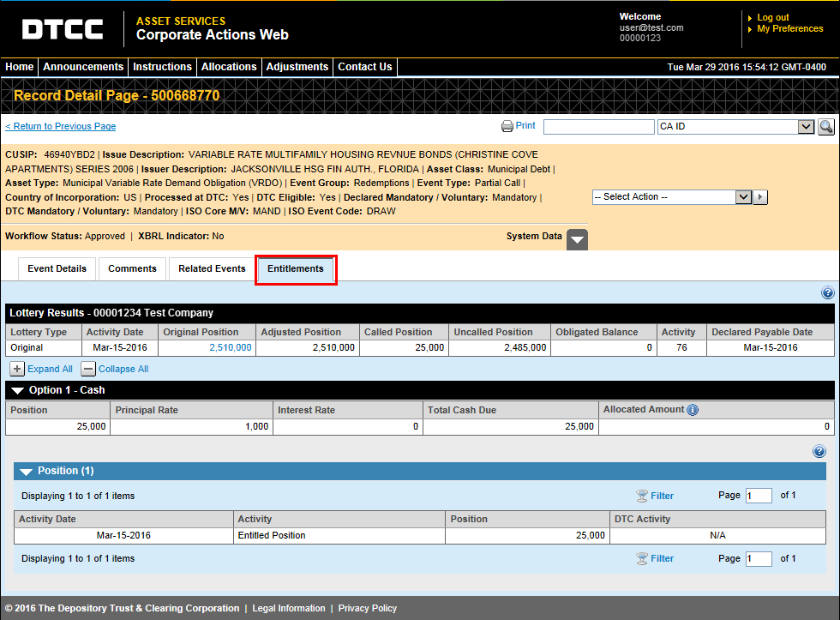Click the Expand All link

(50, 369)
